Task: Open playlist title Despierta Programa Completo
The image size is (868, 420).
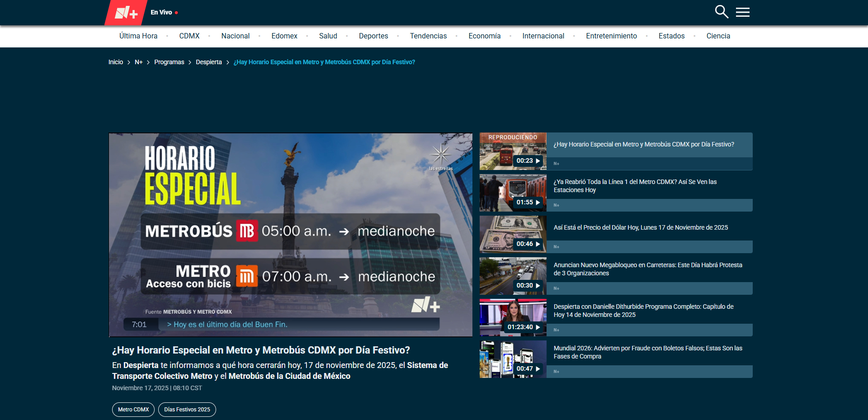Action: coord(644,311)
